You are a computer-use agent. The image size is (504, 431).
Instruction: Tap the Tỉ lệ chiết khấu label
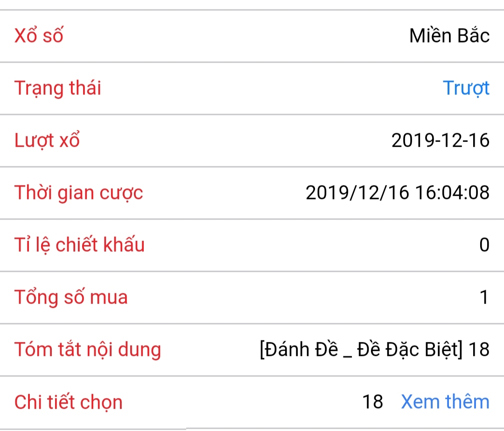(79, 245)
